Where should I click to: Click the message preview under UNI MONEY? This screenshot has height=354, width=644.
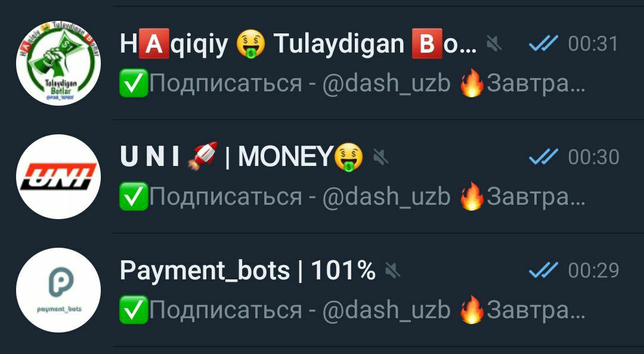tap(352, 196)
